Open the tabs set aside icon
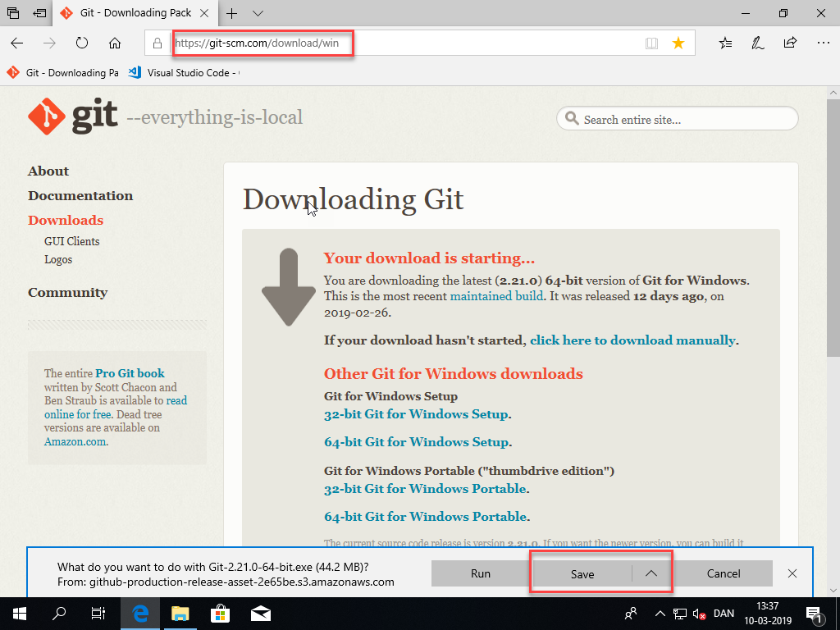The width and height of the screenshot is (840, 630). point(13,13)
